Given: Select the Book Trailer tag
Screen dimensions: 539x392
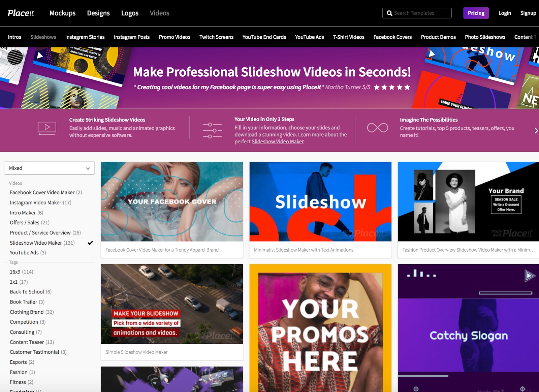Looking at the screenshot, I should pos(27,302).
